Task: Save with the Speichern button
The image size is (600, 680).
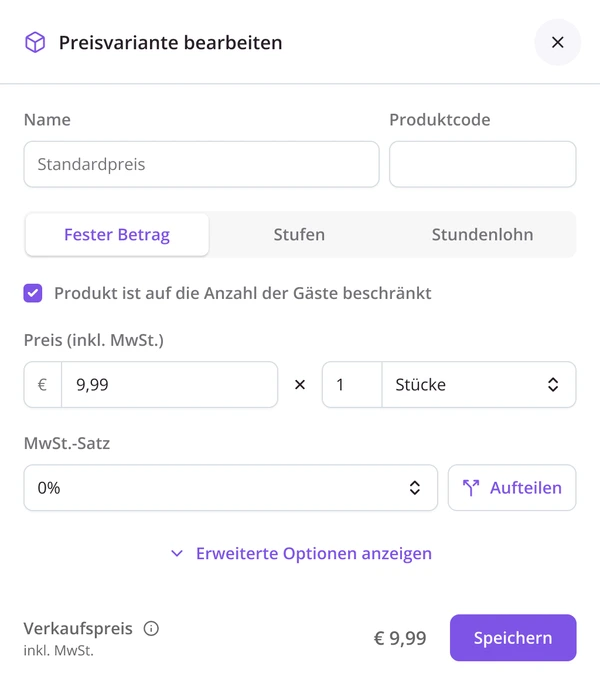Action: (x=513, y=638)
